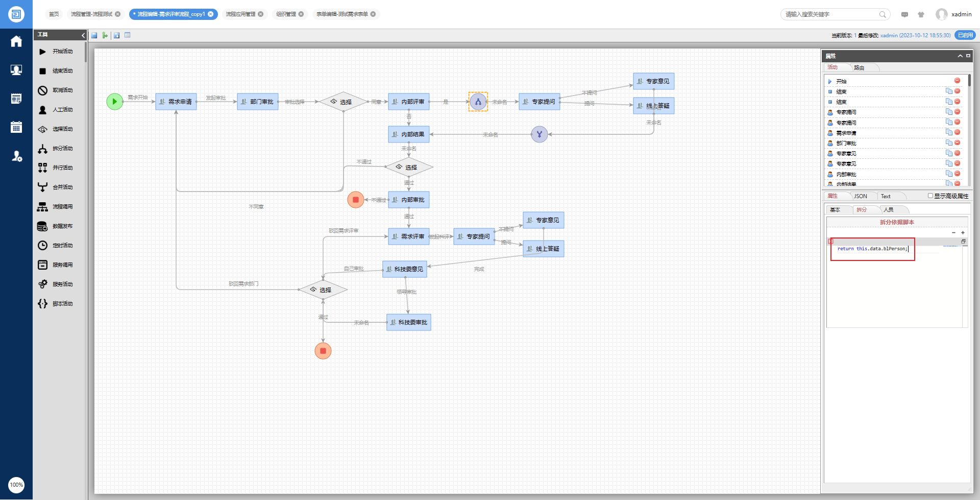Select the 取消活动 cancel activity tool
The width and height of the screenshot is (980, 500).
56,90
